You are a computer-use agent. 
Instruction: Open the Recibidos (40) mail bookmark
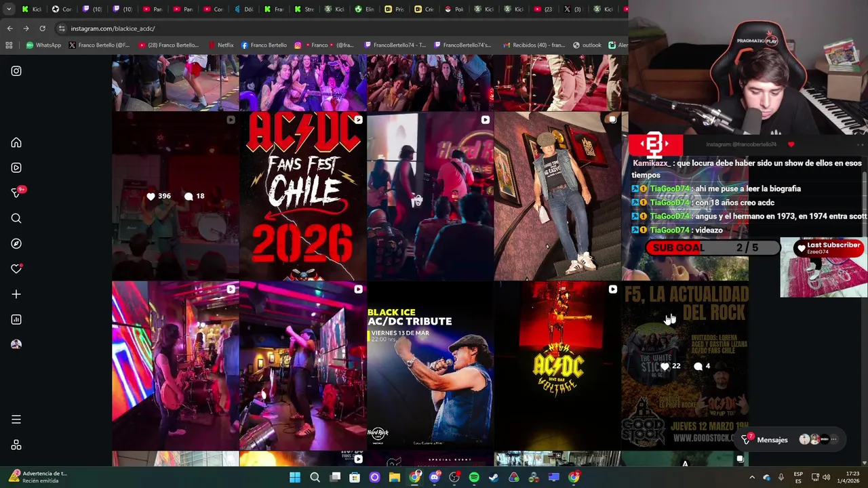(534, 45)
